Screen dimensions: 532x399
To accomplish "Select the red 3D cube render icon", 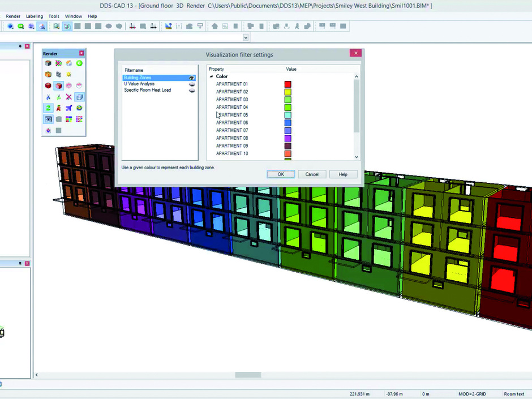I will point(48,85).
